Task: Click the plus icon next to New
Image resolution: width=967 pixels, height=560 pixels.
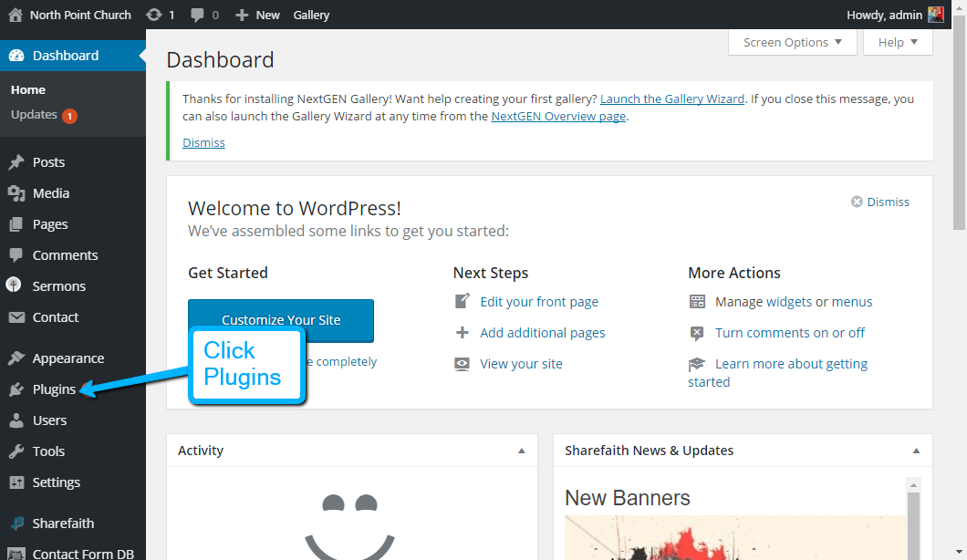Action: pos(242,15)
